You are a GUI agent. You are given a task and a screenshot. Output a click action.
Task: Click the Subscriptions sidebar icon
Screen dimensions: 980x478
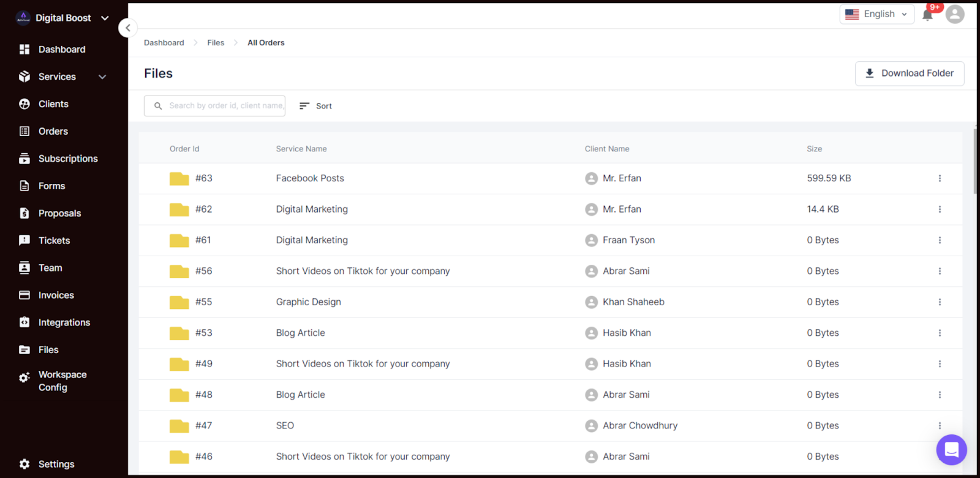pos(24,159)
